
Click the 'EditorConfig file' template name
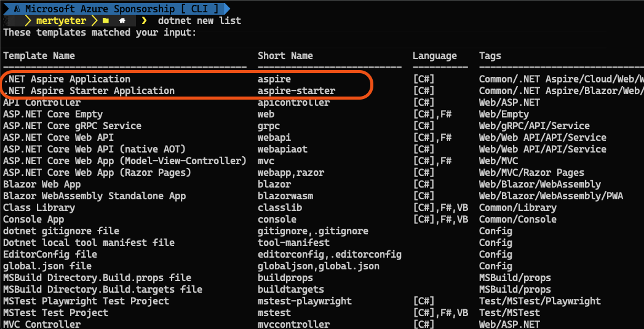point(50,254)
